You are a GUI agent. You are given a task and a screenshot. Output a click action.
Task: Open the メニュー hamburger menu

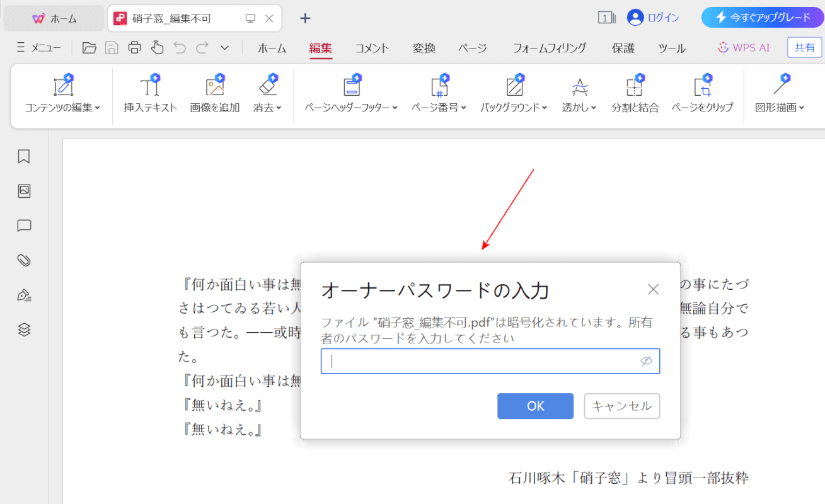pos(39,48)
